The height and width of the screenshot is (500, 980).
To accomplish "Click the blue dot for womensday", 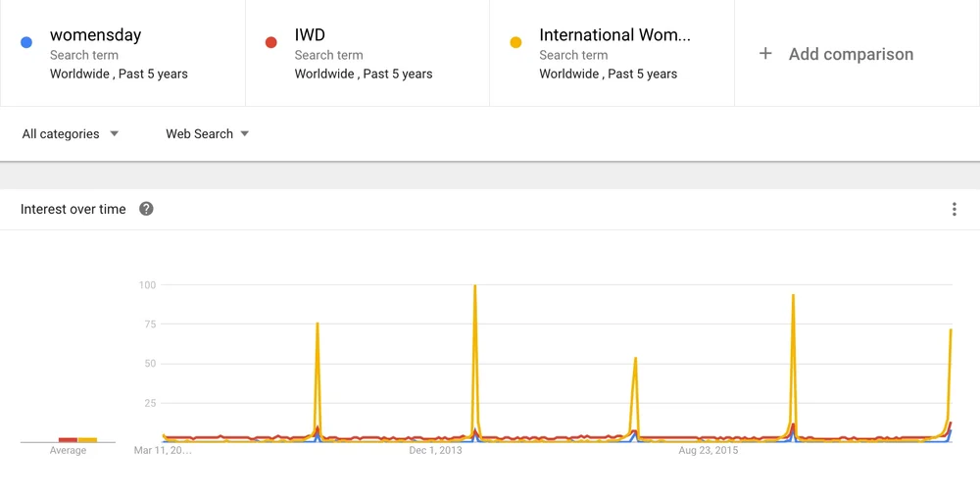I will point(26,42).
